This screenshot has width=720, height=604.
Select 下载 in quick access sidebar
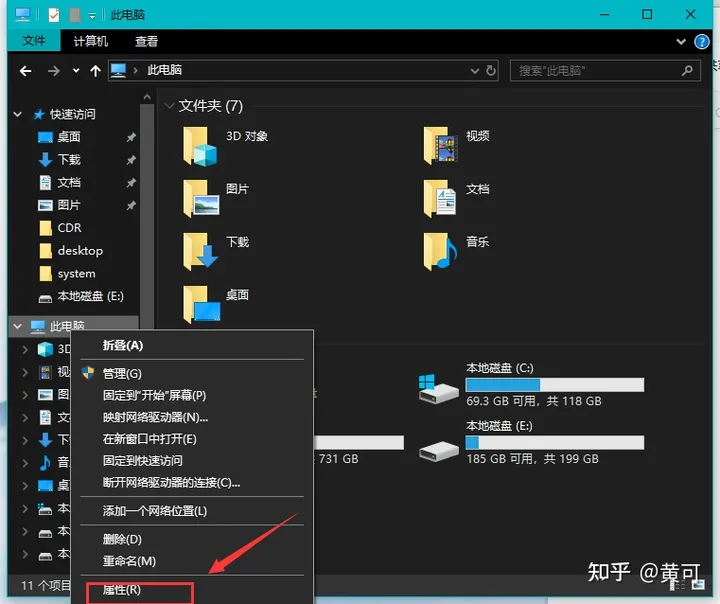coord(69,160)
